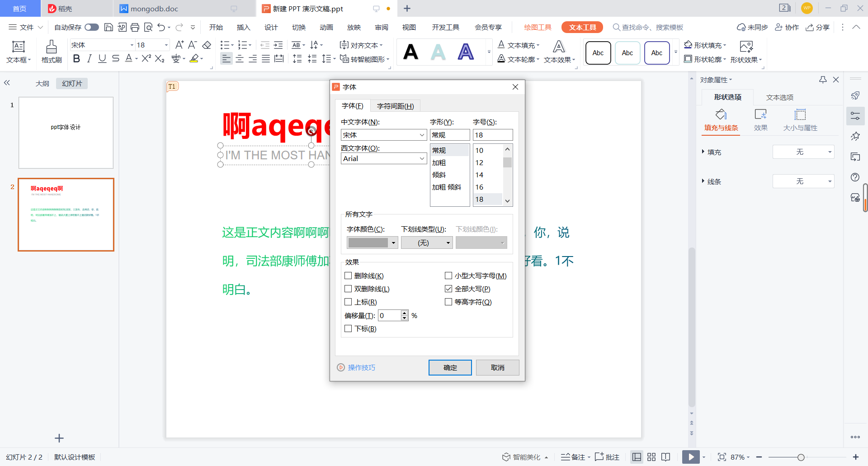Open ribbon font name dropdown 宋体
Image resolution: width=868 pixels, height=466 pixels.
[x=132, y=45]
